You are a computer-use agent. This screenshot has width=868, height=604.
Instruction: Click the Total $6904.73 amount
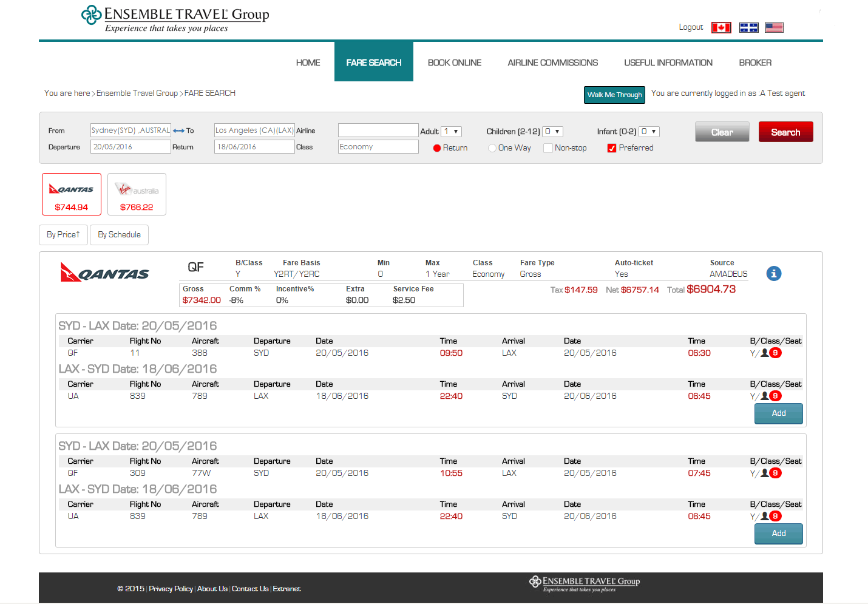coord(711,290)
